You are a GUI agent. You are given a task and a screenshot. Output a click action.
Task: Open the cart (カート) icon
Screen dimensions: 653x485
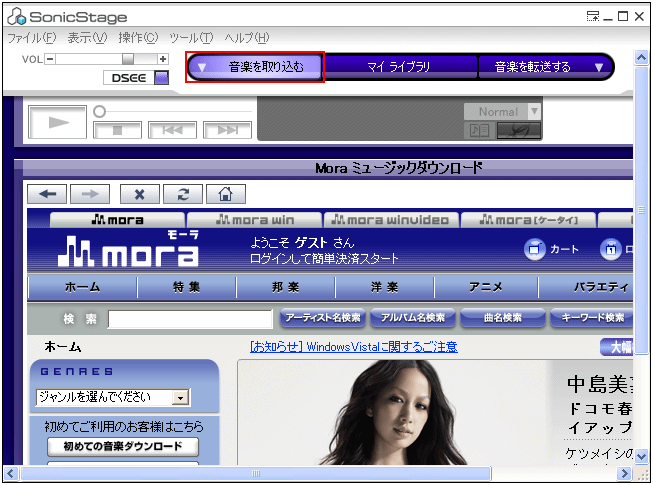pyautogui.click(x=535, y=249)
